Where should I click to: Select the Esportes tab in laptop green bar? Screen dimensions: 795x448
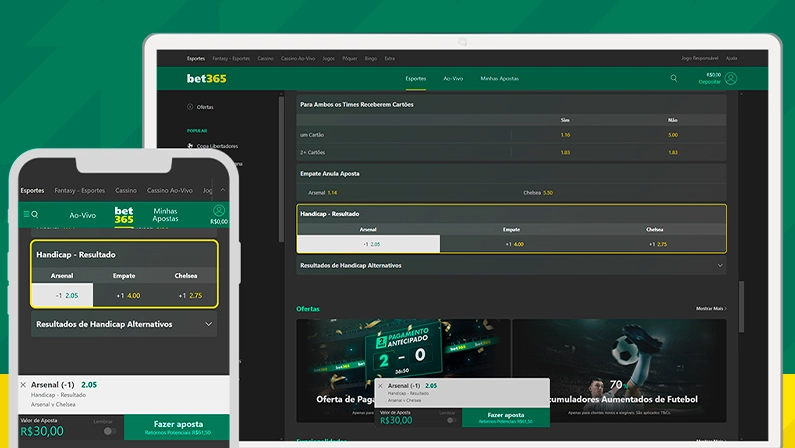[x=416, y=79]
